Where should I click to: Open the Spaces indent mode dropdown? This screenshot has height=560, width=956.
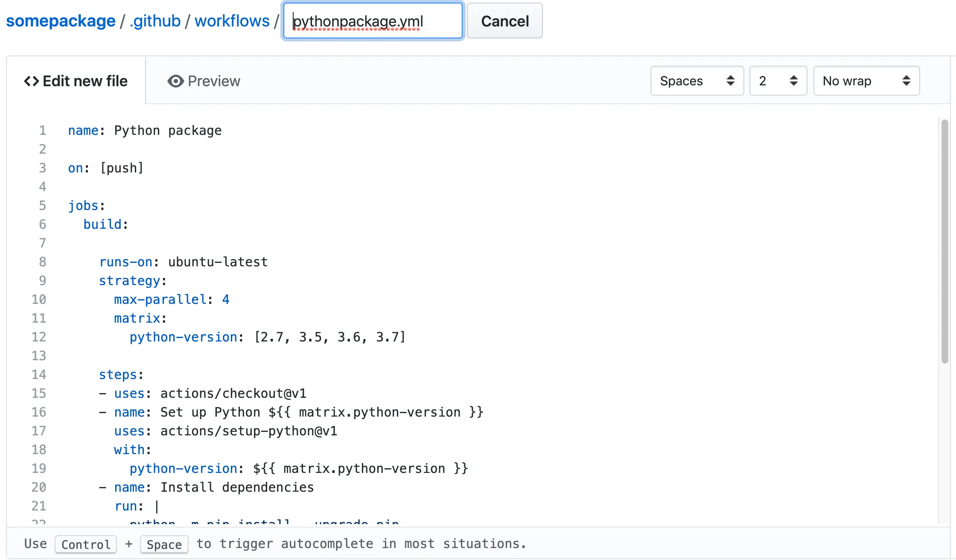[697, 81]
